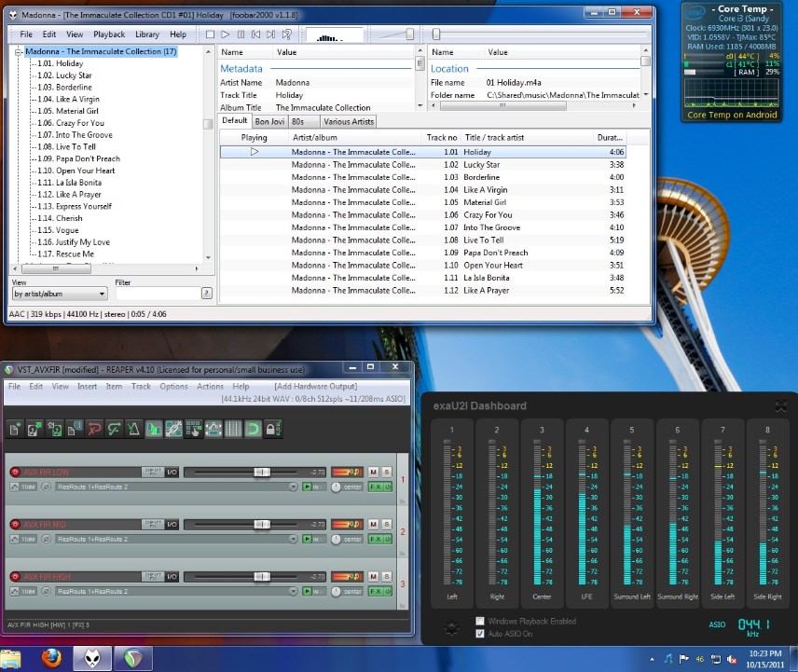798x672 pixels.
Task: Click Add Hardware Output link in REAPER
Action: pos(315,387)
